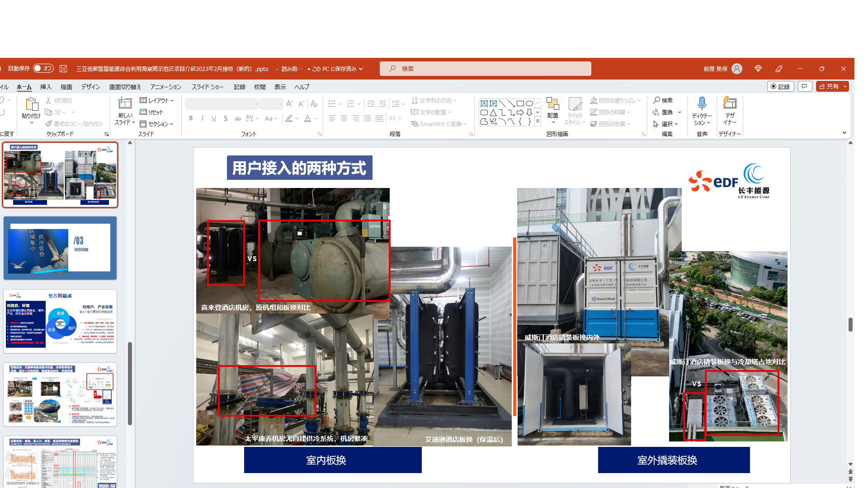
Task: Click the Record (記録) button at top right
Action: pos(780,86)
